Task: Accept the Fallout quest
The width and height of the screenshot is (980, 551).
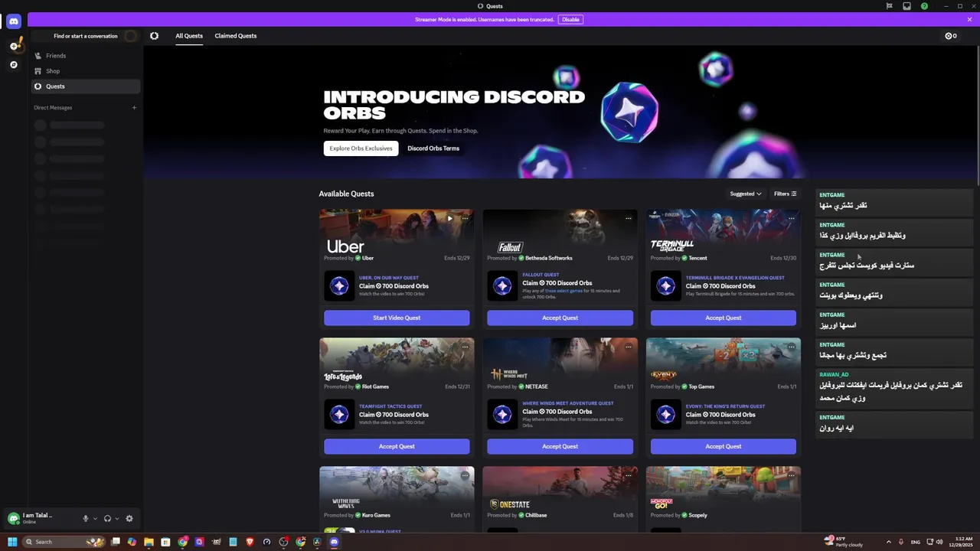Action: tap(560, 318)
